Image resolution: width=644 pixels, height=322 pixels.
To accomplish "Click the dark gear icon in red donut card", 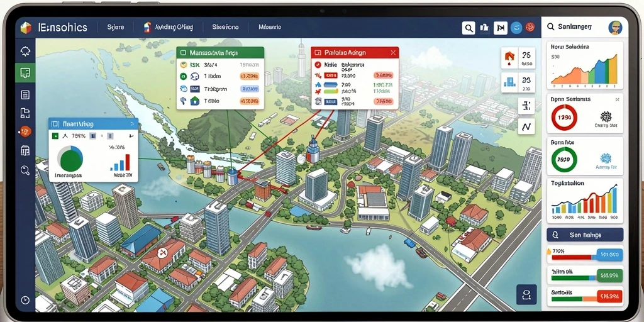I will pyautogui.click(x=606, y=116).
